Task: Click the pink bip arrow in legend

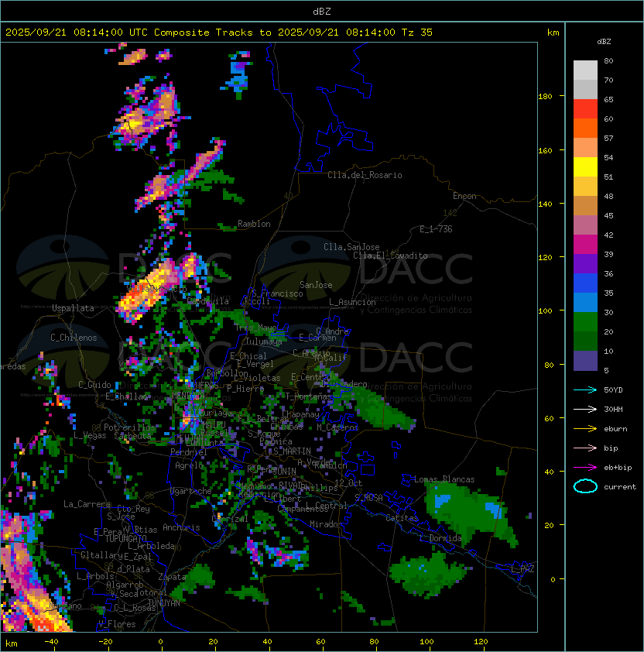Action: (585, 448)
